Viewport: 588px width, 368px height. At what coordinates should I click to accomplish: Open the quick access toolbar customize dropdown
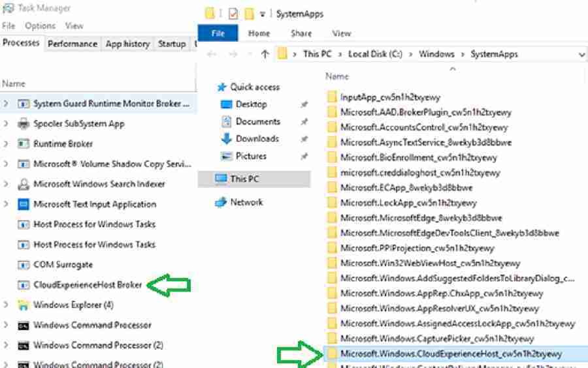pos(263,14)
